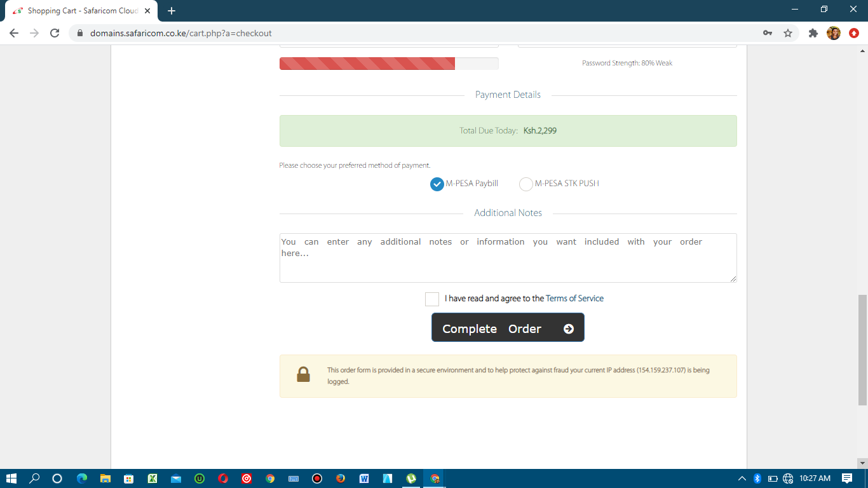Click the Complete Order button
The image size is (868, 488).
508,327
